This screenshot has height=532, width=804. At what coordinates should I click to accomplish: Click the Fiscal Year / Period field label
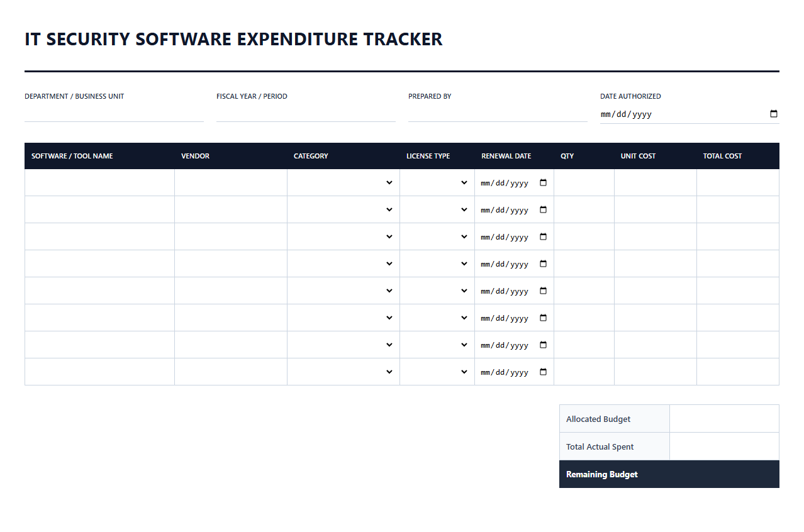pyautogui.click(x=252, y=96)
